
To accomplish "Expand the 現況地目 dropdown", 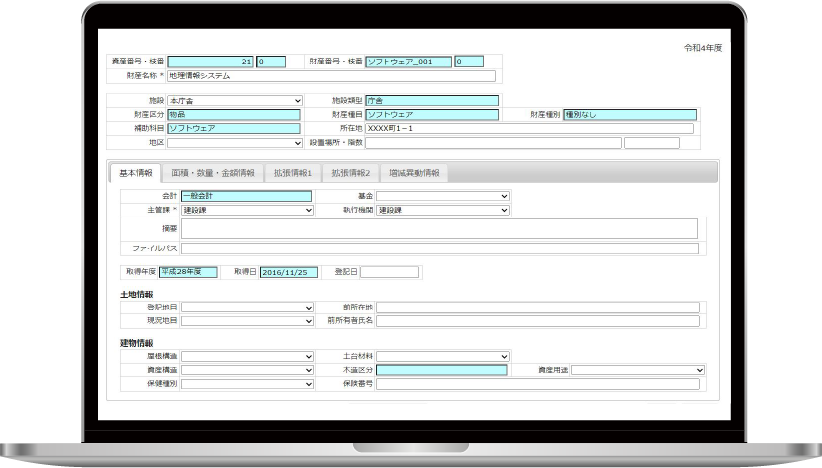I will click(x=247, y=321).
